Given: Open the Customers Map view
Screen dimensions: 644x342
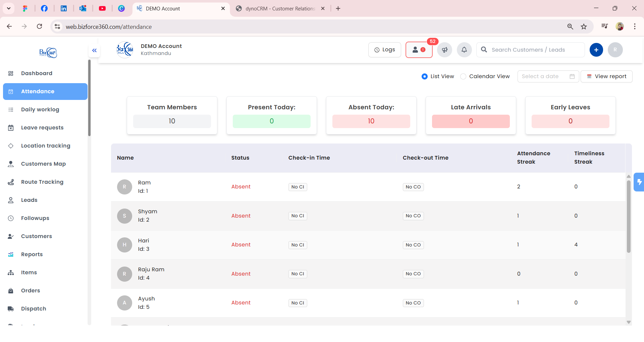Looking at the screenshot, I should 43,164.
